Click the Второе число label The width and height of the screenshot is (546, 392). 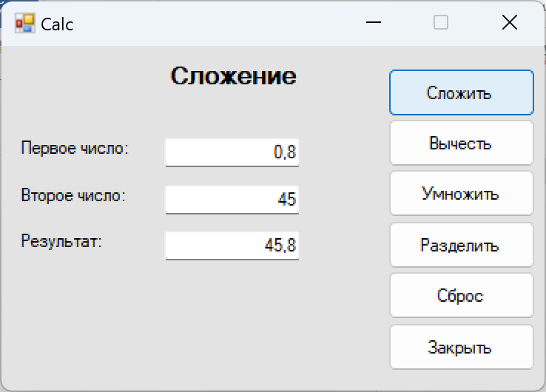73,195
